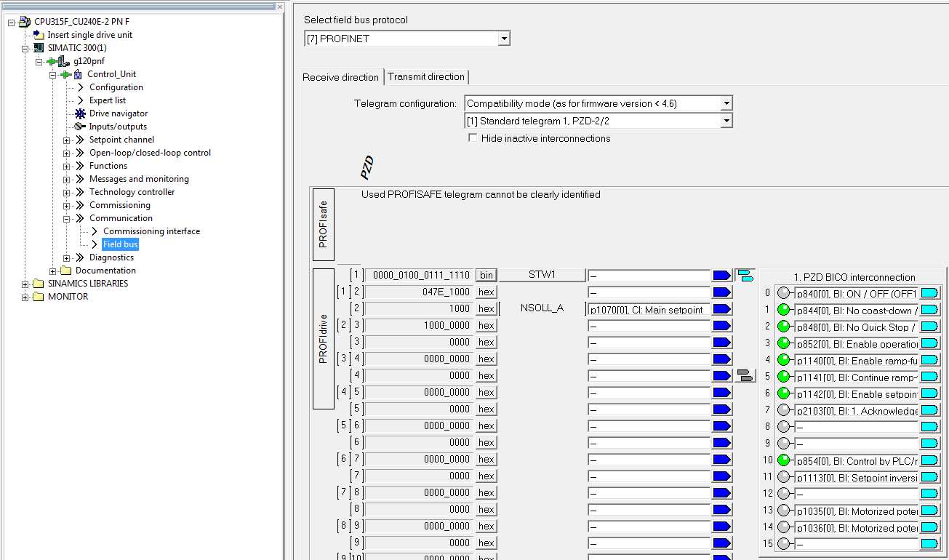This screenshot has height=560, width=949.
Task: Open the Standard telegram 1, PZD-2/2 dropdown
Action: 726,121
